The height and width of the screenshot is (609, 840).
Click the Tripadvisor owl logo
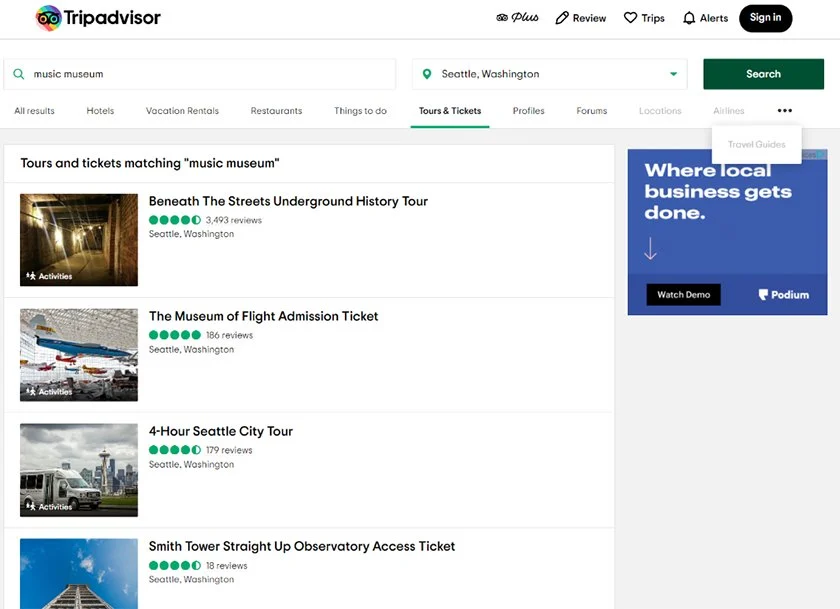(48, 18)
